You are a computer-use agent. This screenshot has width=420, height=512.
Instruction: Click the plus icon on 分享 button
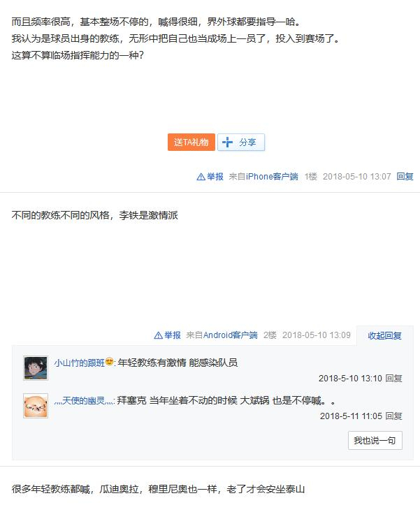tap(227, 142)
